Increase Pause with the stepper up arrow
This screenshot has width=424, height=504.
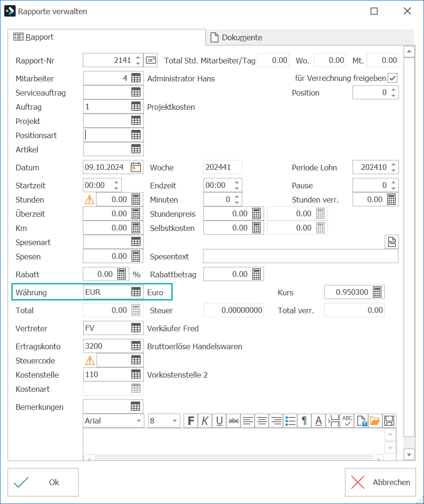point(393,182)
